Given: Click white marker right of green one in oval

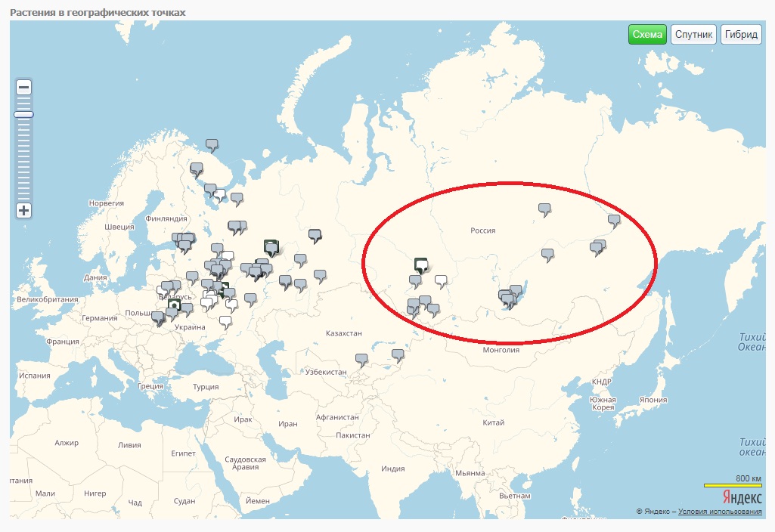Looking at the screenshot, I should click(x=441, y=280).
